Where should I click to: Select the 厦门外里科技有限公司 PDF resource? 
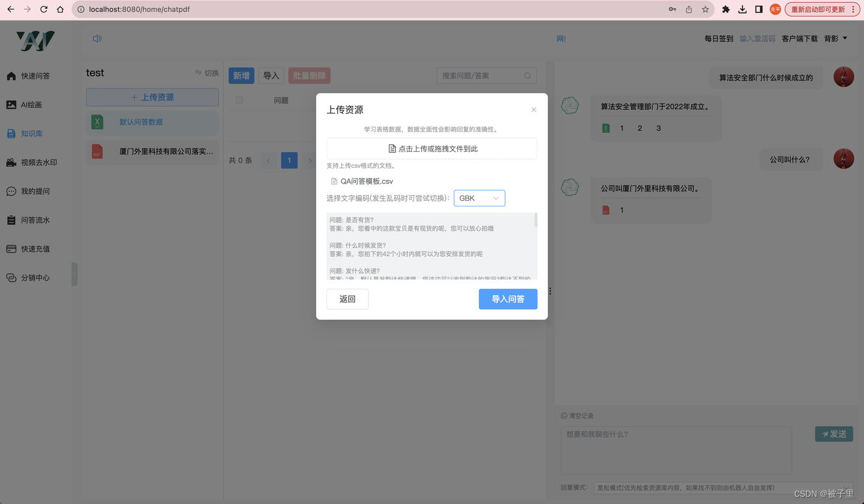point(152,152)
